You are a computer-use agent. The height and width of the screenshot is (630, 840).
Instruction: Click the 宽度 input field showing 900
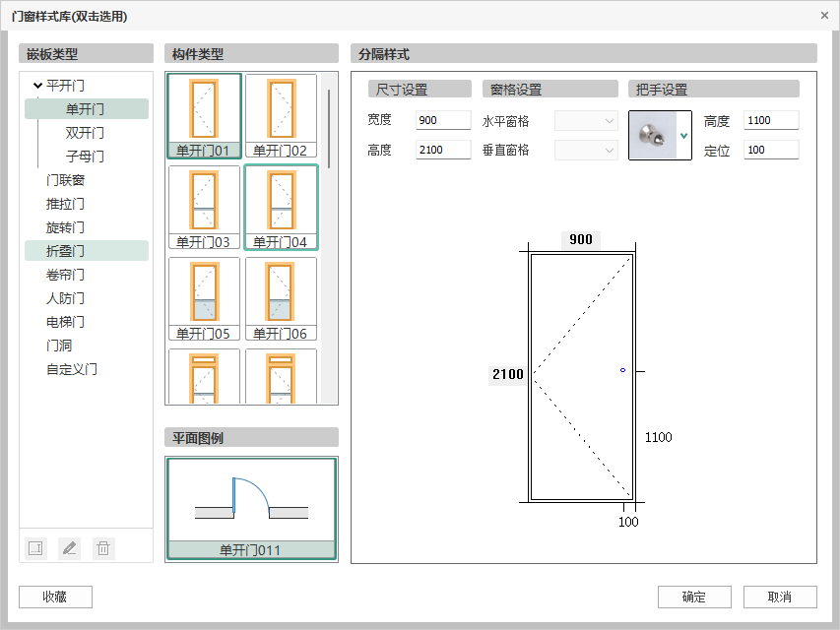pos(443,120)
